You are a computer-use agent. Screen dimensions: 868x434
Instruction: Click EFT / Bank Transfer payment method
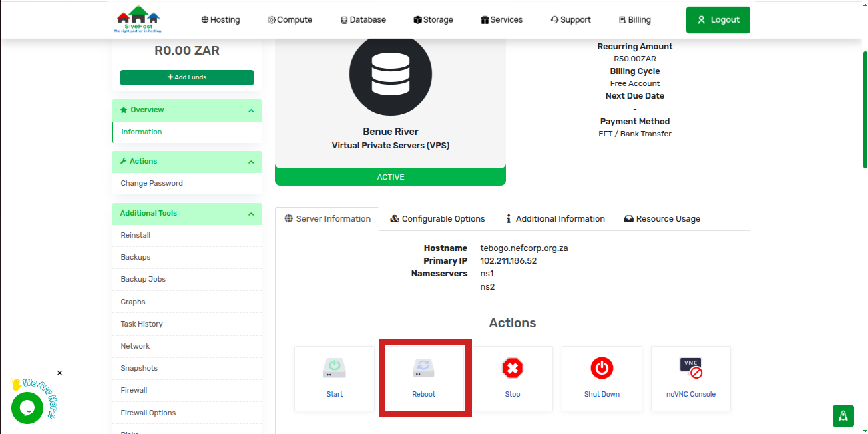click(x=635, y=134)
